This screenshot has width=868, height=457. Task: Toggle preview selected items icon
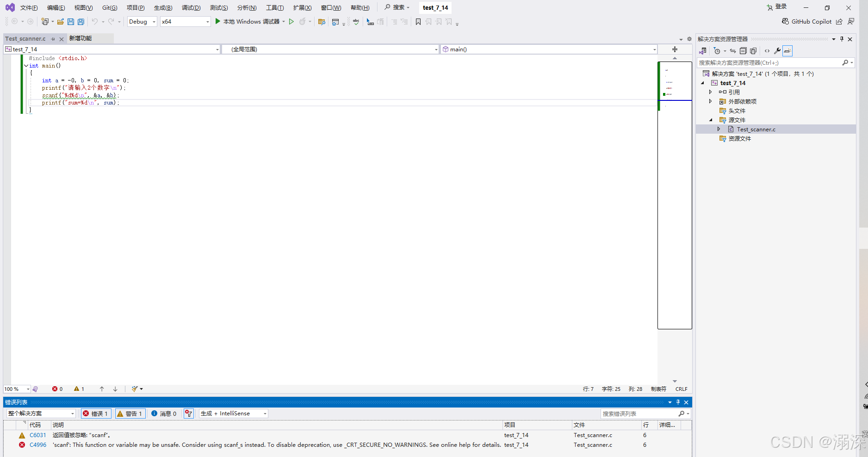point(787,51)
